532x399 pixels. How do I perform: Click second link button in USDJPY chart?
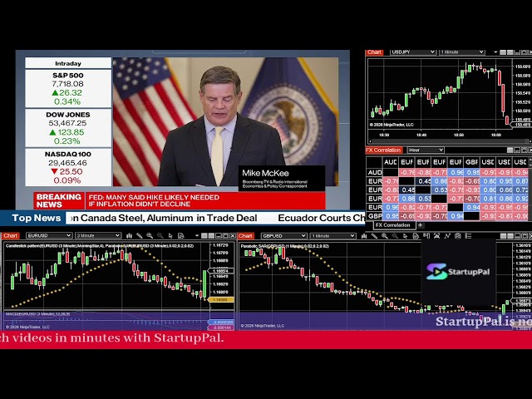click(x=510, y=52)
